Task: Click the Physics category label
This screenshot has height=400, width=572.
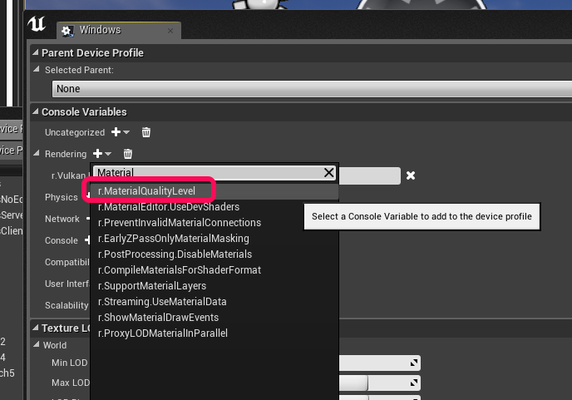Action: [61, 197]
